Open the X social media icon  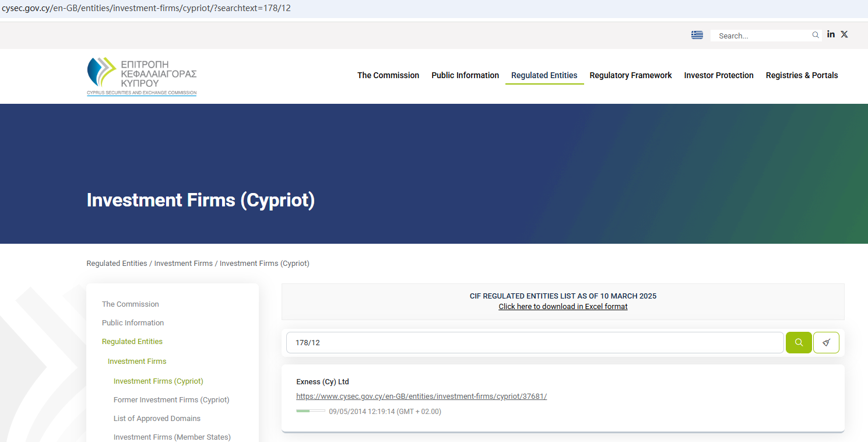click(x=844, y=34)
